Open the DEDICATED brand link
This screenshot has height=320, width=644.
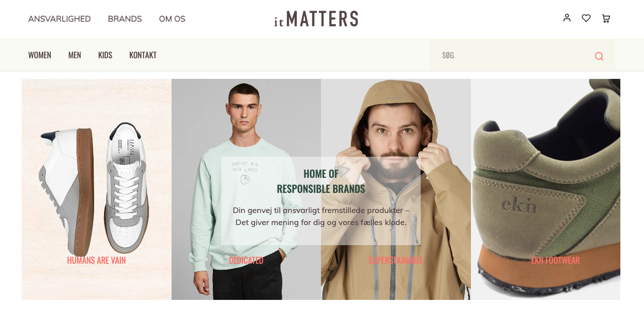tap(246, 260)
